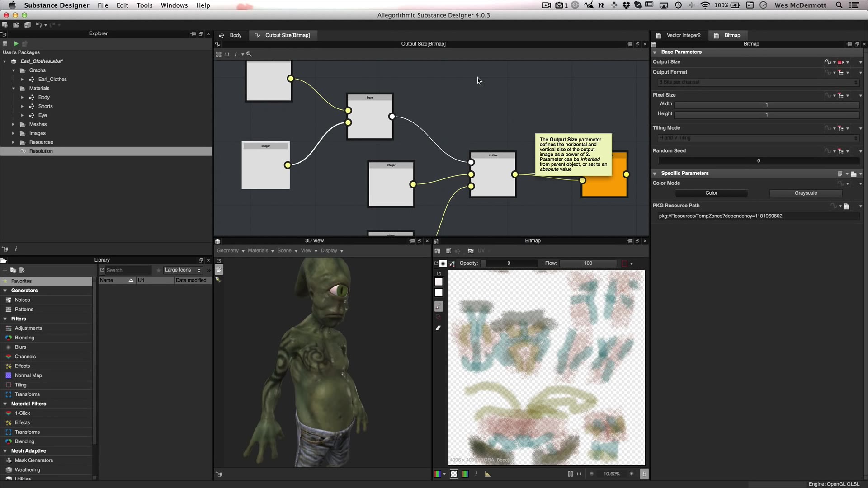Screen dimensions: 868x488
Task: Open the Tools menu
Action: coord(144,5)
